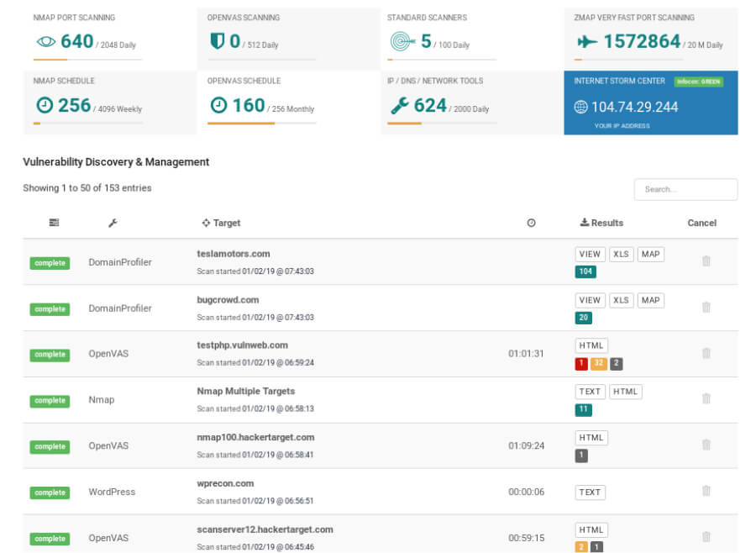Click the IP/DNS Network Tools wrench icon
756x553 pixels.
click(x=400, y=106)
